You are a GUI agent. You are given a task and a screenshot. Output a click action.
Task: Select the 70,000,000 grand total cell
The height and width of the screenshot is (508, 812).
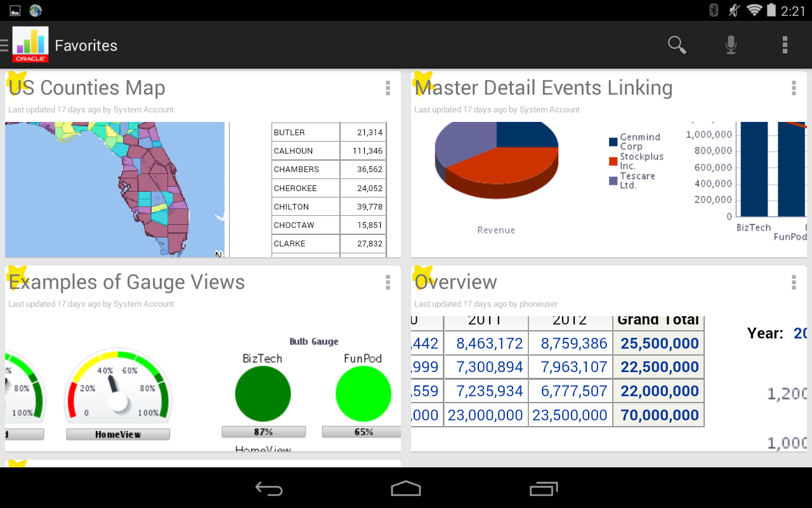click(659, 415)
